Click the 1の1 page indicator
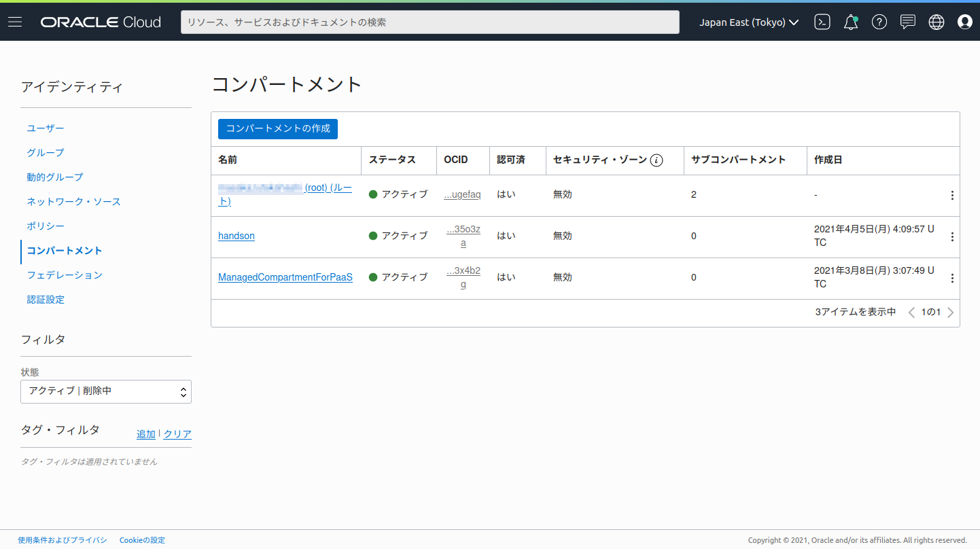This screenshot has height=549, width=980. [x=931, y=313]
